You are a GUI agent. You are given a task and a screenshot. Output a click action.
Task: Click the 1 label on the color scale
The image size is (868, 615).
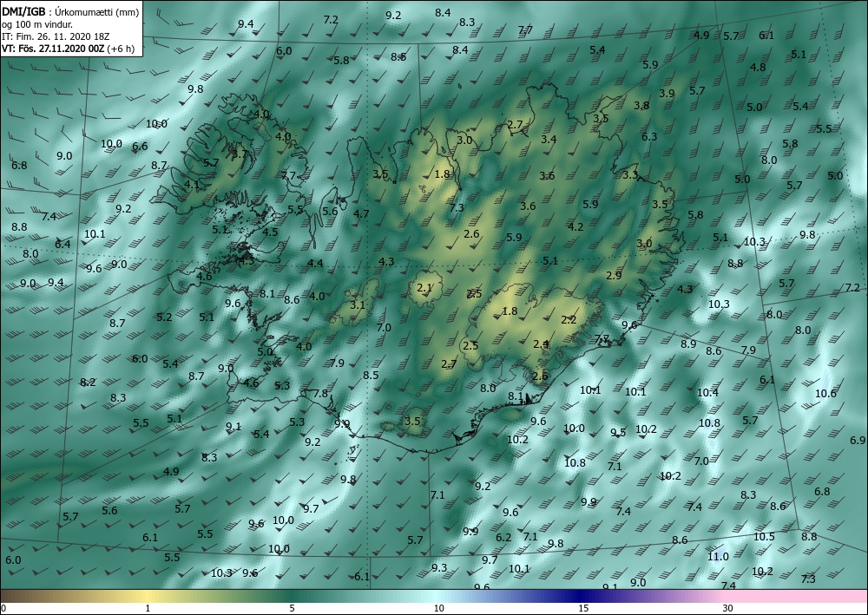coord(148,608)
